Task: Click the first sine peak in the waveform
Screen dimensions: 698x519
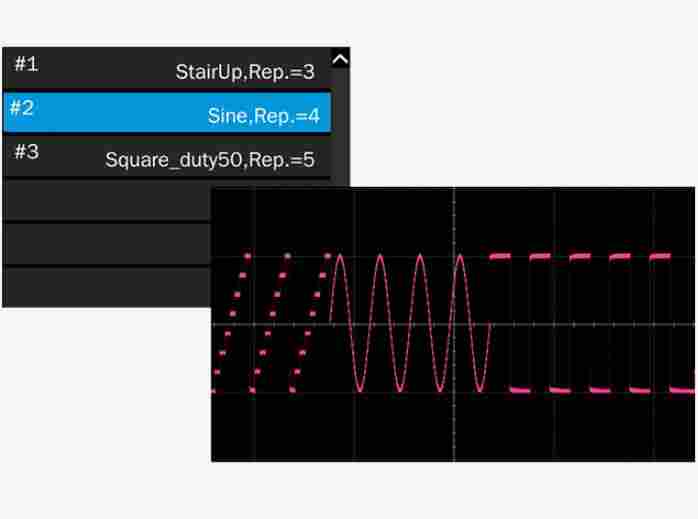Action: coord(339,257)
